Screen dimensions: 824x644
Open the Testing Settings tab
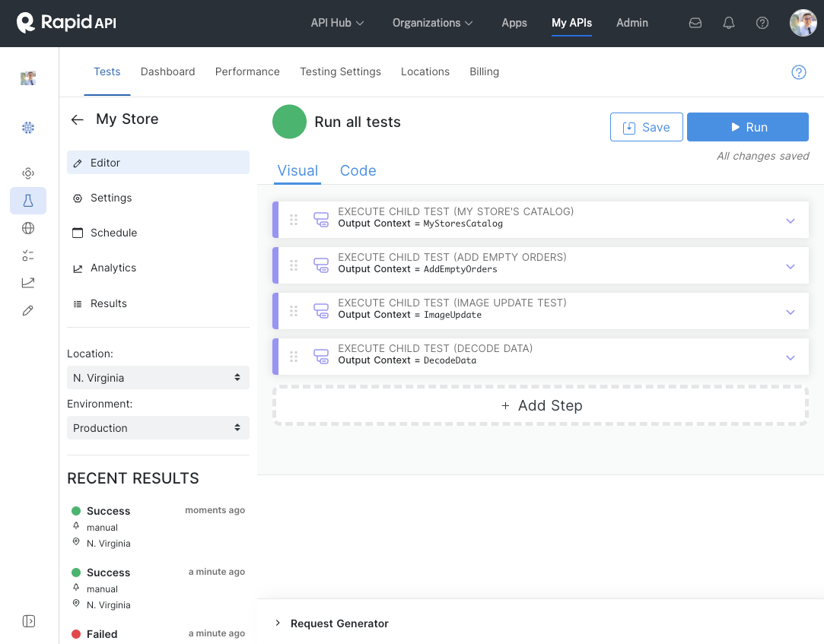(341, 72)
